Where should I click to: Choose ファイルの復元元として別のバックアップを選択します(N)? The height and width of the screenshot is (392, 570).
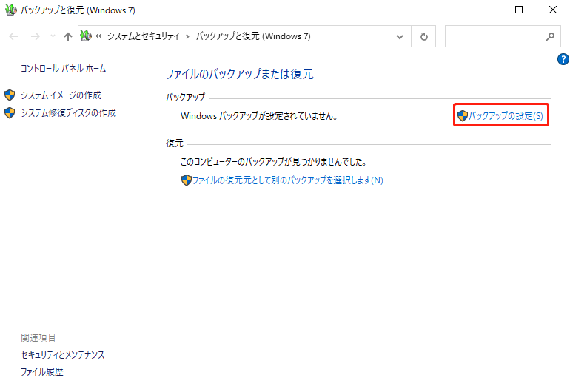pyautogui.click(x=287, y=180)
